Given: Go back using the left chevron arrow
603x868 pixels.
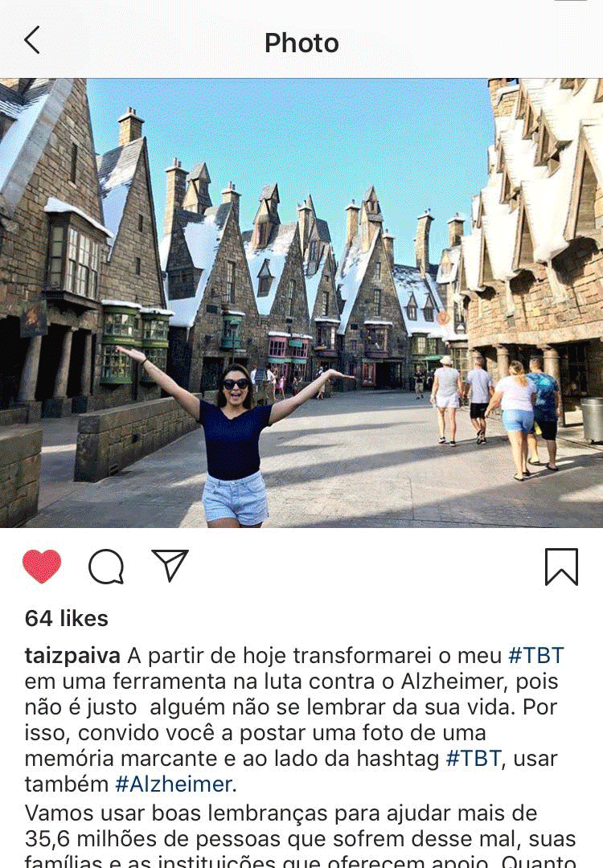Looking at the screenshot, I should tap(32, 40).
